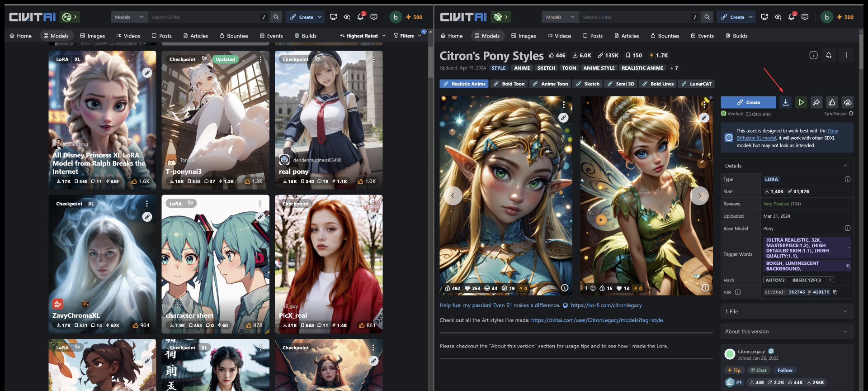This screenshot has width=868, height=391.
Task: Select the Sketch version chip
Action: 587,84
